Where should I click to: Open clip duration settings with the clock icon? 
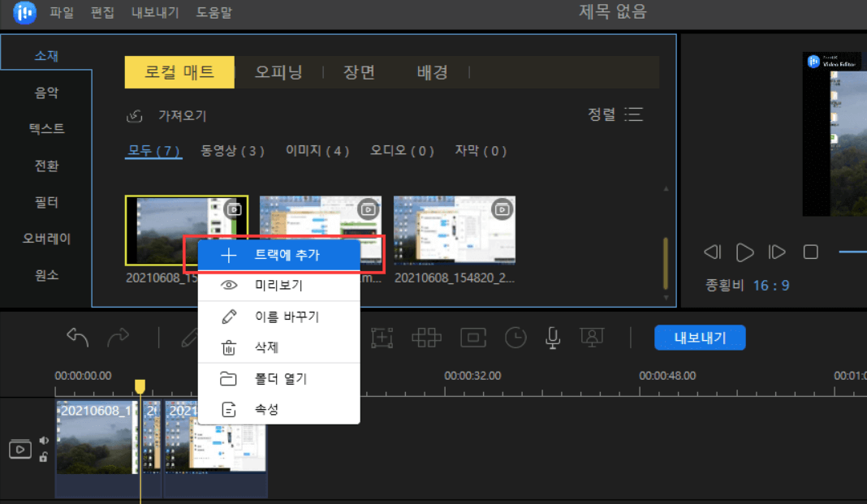(x=515, y=337)
